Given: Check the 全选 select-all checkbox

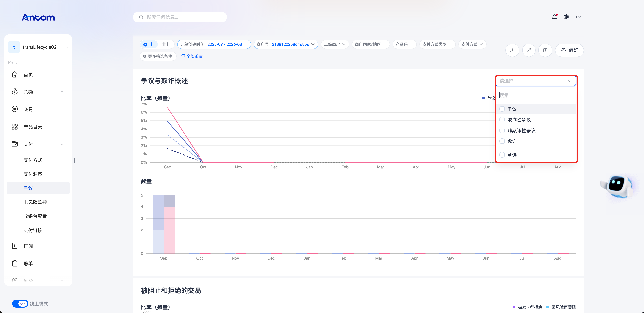Looking at the screenshot, I should pos(502,155).
